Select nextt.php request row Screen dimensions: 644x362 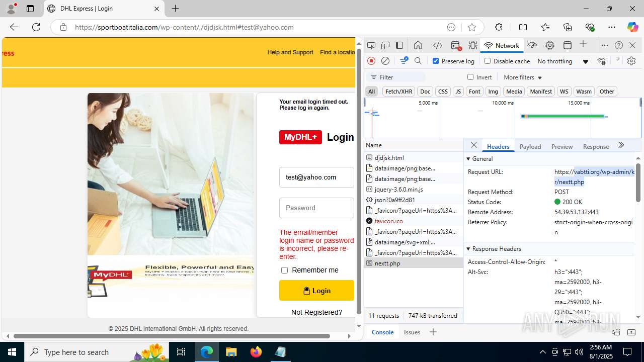413,263
